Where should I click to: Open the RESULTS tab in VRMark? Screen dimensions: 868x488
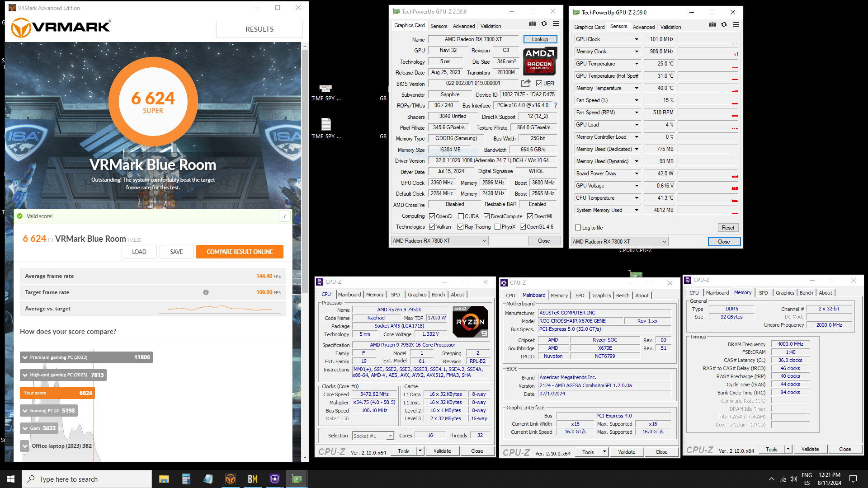pos(259,29)
